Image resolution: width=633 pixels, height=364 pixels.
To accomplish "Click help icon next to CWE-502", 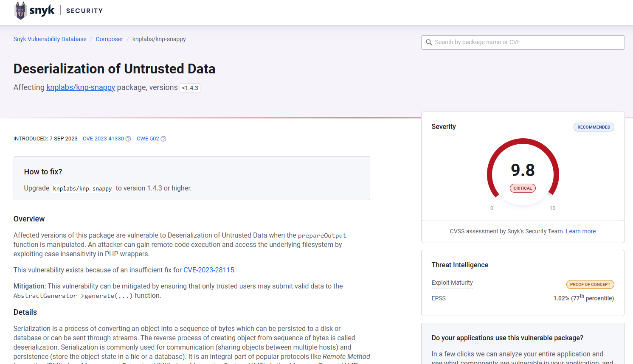I will tap(163, 139).
